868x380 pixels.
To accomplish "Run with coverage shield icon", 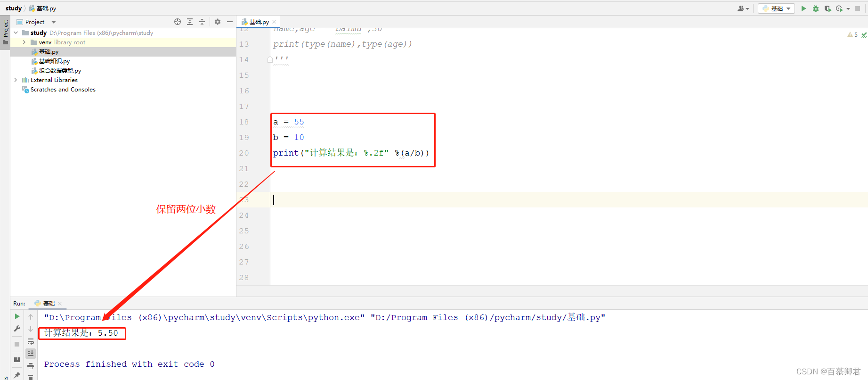I will [827, 8].
